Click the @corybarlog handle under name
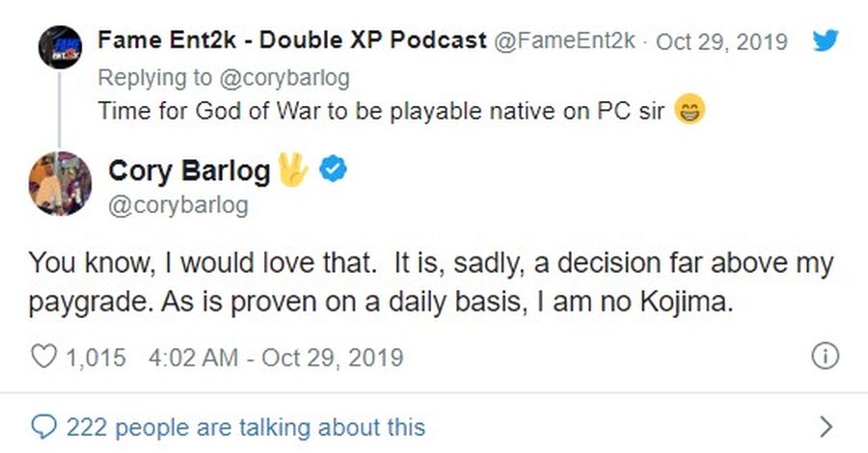The width and height of the screenshot is (868, 453). point(177,205)
